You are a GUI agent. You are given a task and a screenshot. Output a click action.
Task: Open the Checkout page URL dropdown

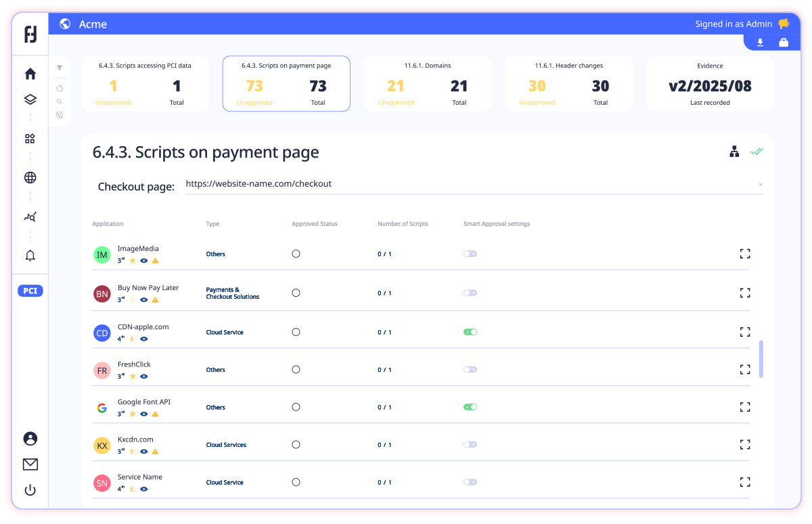pyautogui.click(x=760, y=185)
